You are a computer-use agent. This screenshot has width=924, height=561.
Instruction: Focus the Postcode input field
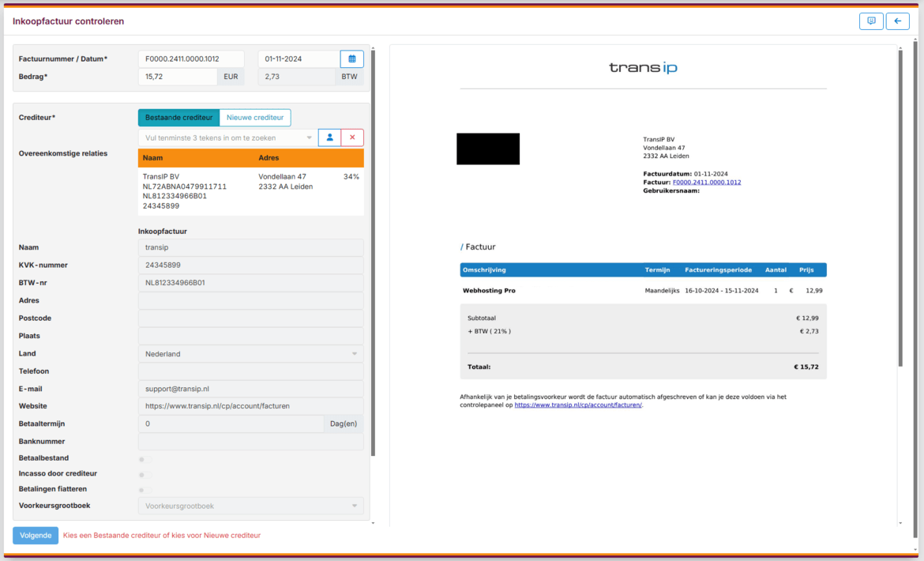(x=250, y=318)
